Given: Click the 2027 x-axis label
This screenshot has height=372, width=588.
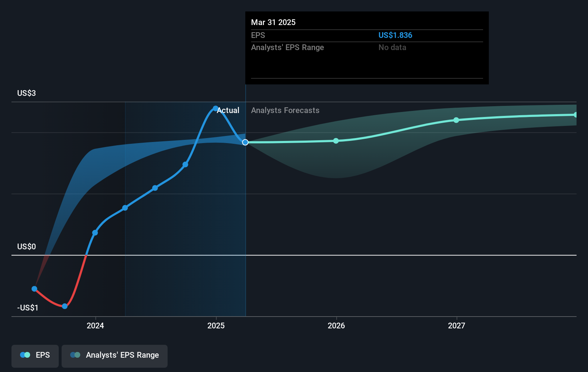Looking at the screenshot, I should 457,325.
